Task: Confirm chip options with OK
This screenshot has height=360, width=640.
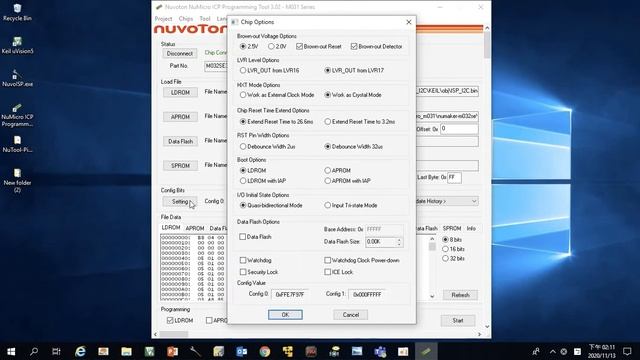Action: 285,315
